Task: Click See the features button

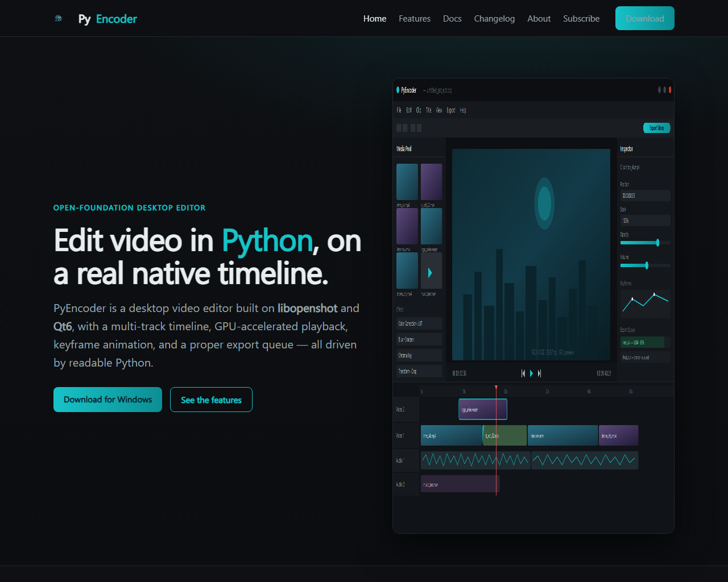Action: tap(211, 400)
